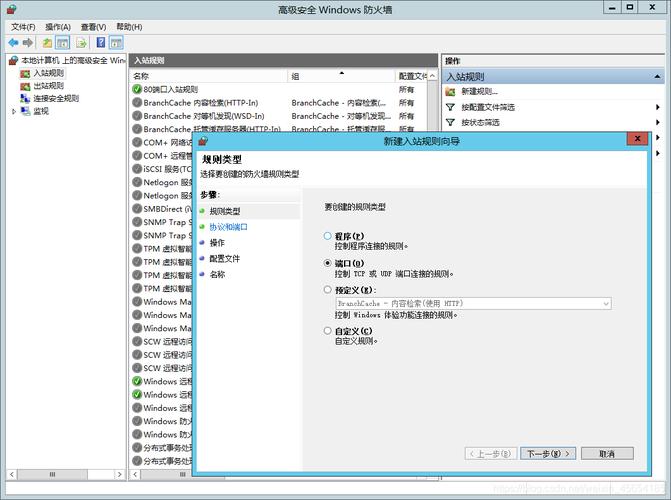Image resolution: width=671 pixels, height=500 pixels.
Task: Select the 端口(O) radio button
Action: pyautogui.click(x=327, y=263)
